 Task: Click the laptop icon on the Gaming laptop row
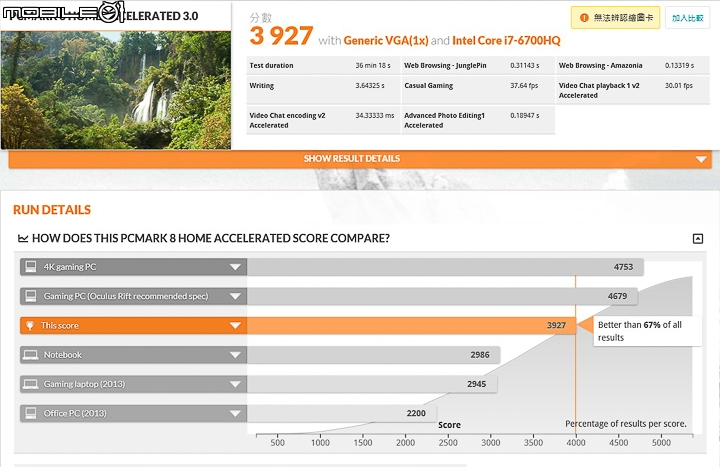(31, 384)
